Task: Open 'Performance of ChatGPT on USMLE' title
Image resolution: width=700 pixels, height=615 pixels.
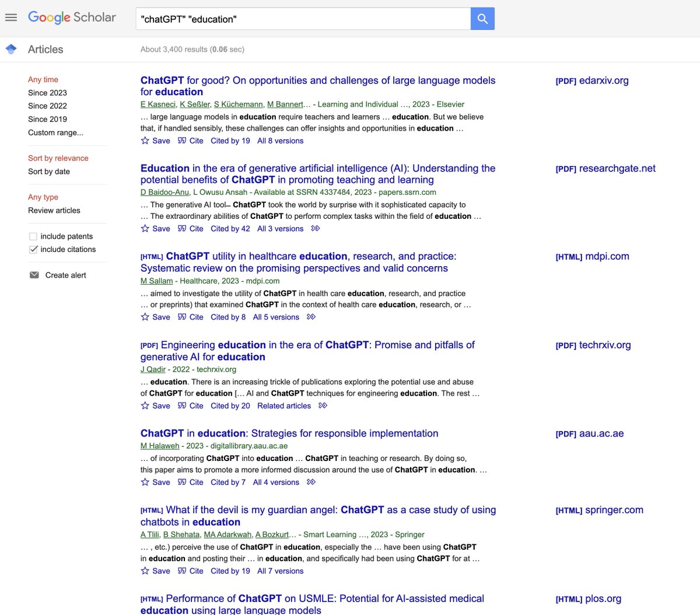Action: tap(312, 604)
